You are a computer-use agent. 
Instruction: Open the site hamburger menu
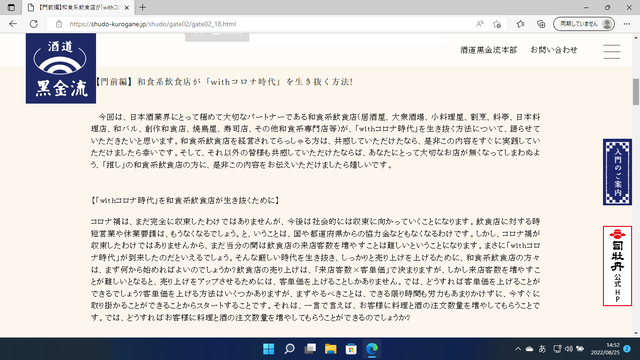(611, 51)
